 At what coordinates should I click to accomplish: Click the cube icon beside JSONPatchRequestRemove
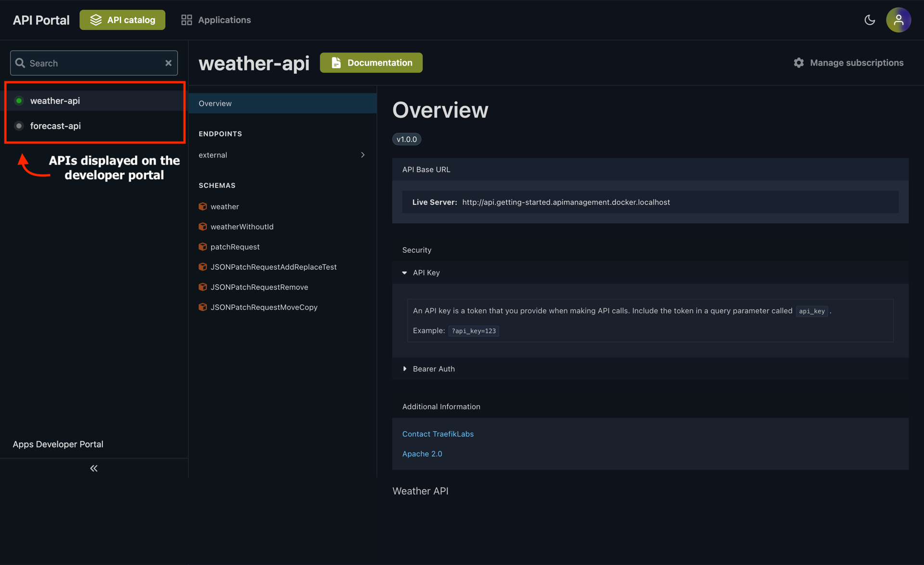203,287
